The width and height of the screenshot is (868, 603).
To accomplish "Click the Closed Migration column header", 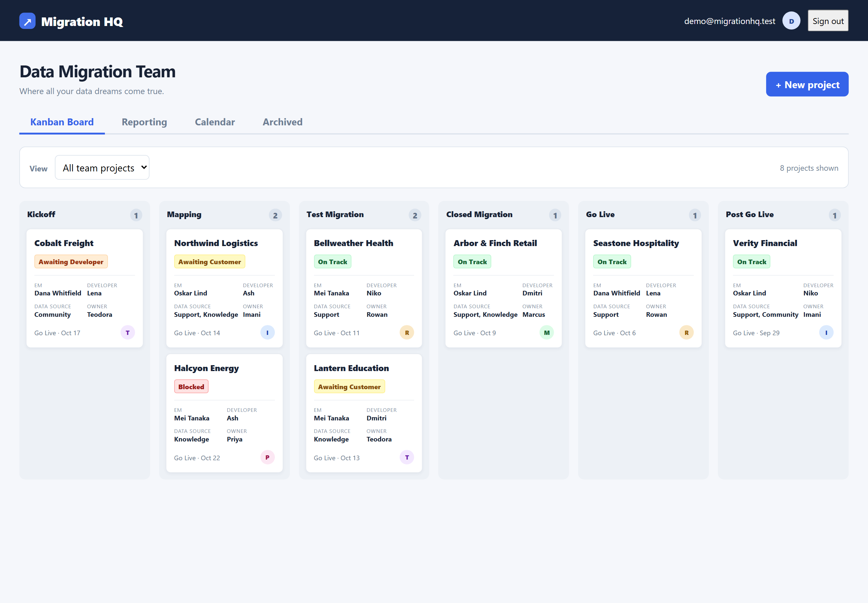I will (x=479, y=214).
